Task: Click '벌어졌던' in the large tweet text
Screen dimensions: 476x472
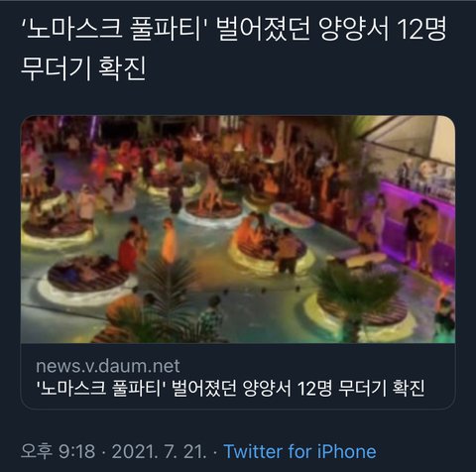Action: click(264, 30)
